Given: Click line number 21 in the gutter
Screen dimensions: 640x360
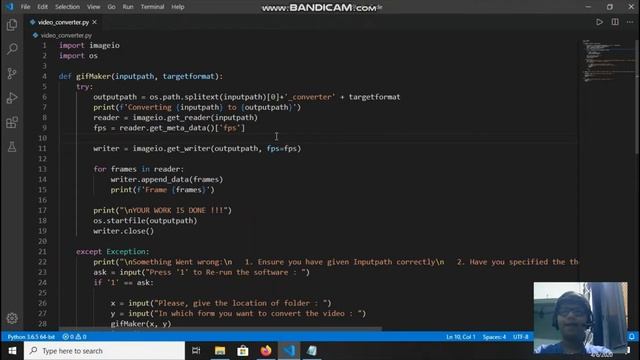Looking at the screenshot, I should point(42,251).
